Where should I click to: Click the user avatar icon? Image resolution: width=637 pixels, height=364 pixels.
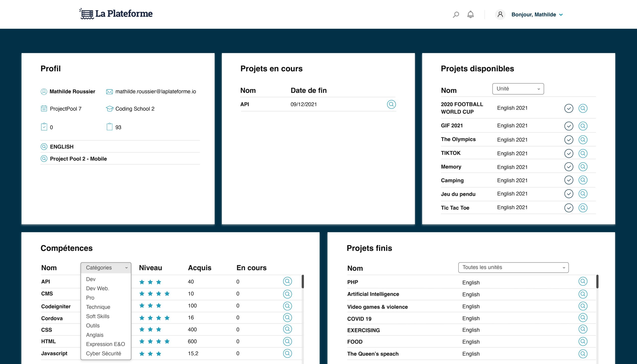(x=500, y=14)
